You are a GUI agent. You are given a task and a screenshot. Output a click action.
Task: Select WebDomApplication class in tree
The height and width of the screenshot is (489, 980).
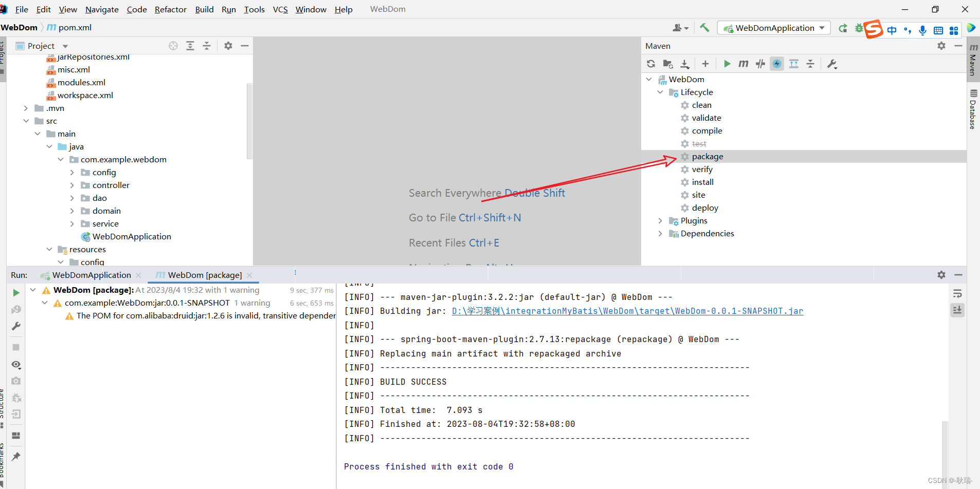pos(132,236)
